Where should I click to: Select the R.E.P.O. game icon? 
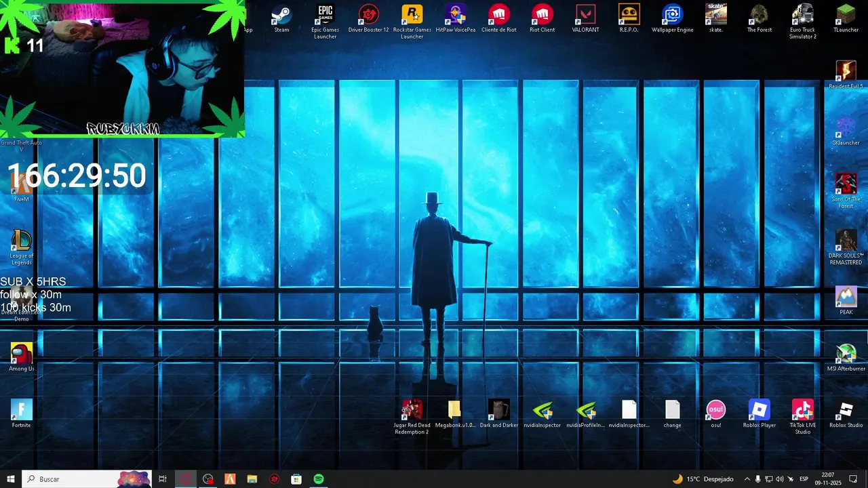pyautogui.click(x=629, y=19)
